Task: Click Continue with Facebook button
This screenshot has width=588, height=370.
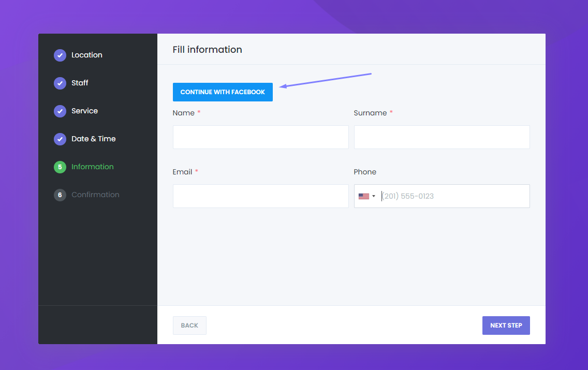Action: click(223, 92)
